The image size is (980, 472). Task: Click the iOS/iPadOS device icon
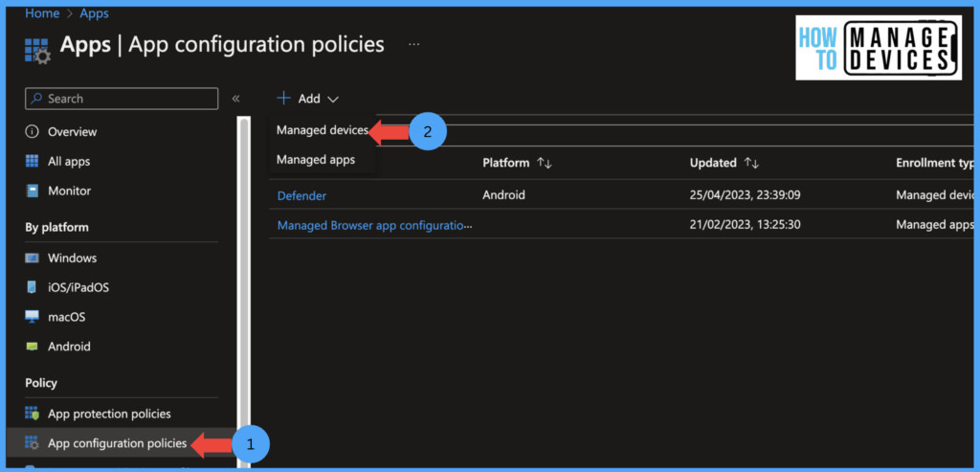pos(32,288)
